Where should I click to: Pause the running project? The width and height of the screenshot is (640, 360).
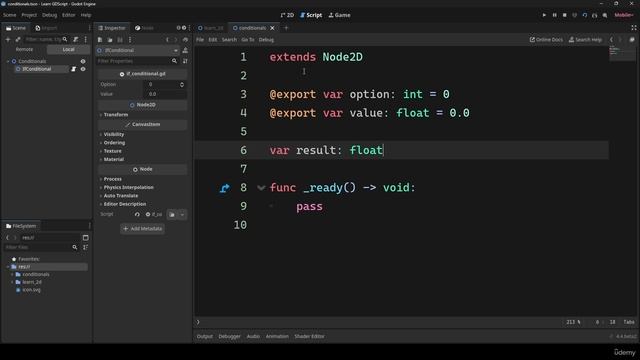tap(554, 15)
